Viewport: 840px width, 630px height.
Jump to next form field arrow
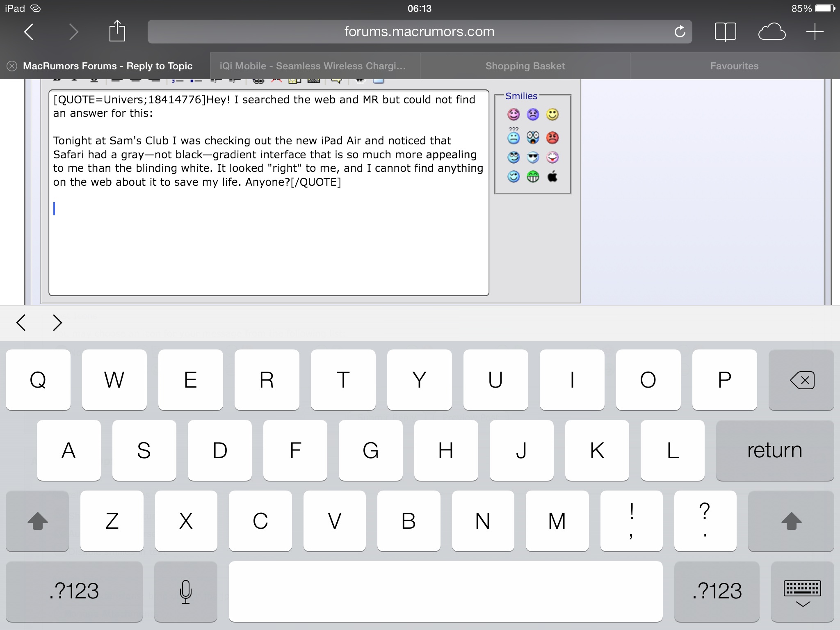click(57, 323)
